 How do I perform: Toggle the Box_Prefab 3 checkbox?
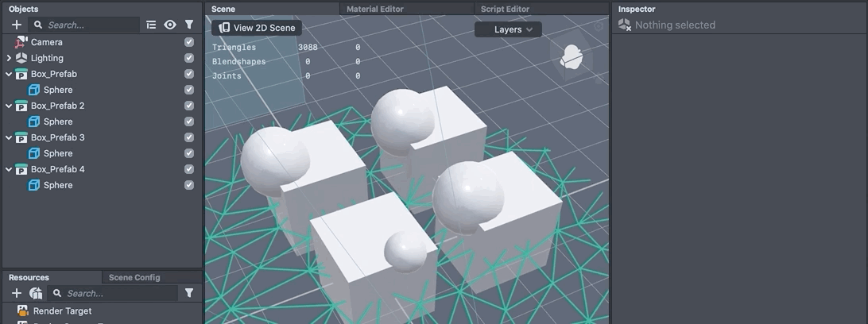[189, 137]
